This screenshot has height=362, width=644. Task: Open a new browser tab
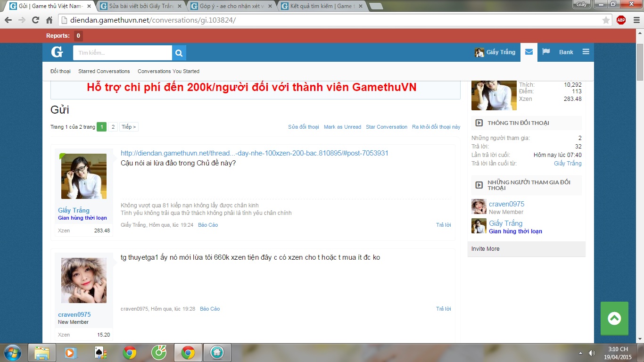pyautogui.click(x=376, y=6)
